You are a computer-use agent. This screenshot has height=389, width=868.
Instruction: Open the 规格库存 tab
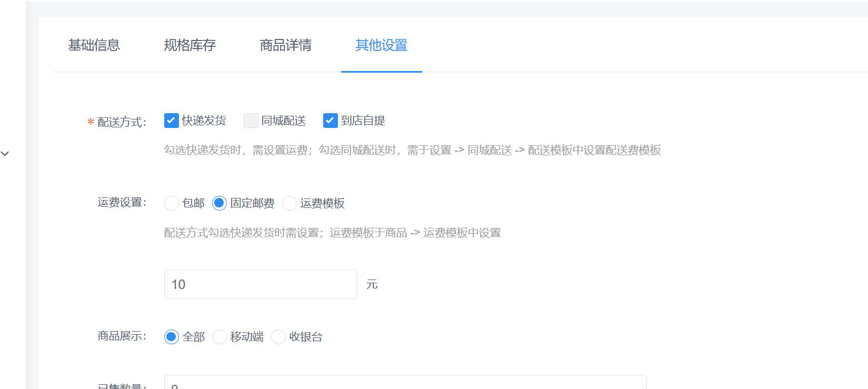(189, 45)
